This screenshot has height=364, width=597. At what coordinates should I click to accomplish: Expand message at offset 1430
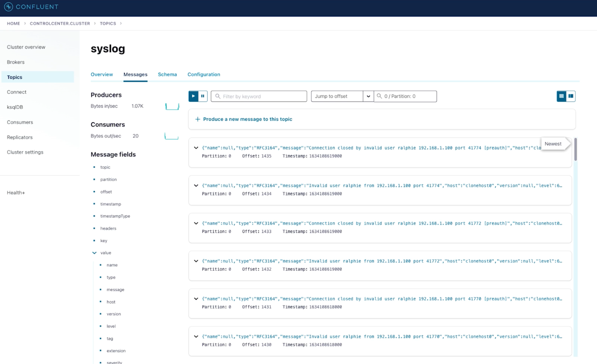point(196,337)
